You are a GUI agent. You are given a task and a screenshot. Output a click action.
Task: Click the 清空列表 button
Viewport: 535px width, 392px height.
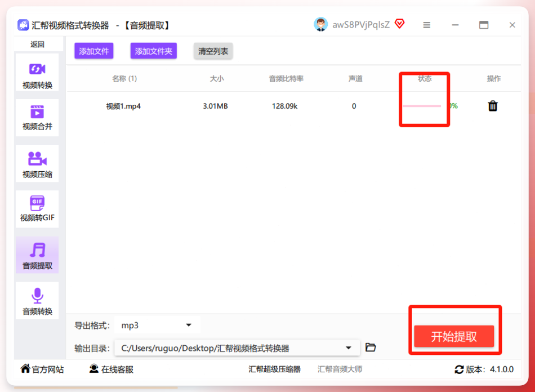point(213,51)
